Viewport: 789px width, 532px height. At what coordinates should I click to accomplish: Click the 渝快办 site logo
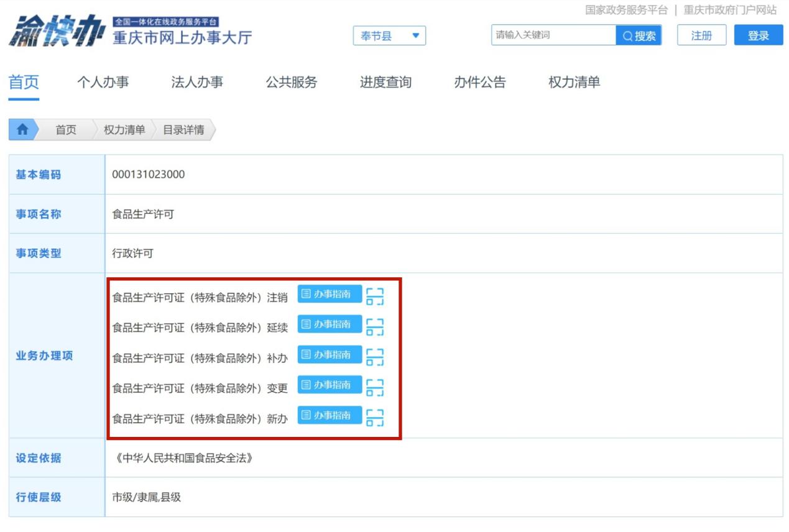pyautogui.click(x=56, y=31)
